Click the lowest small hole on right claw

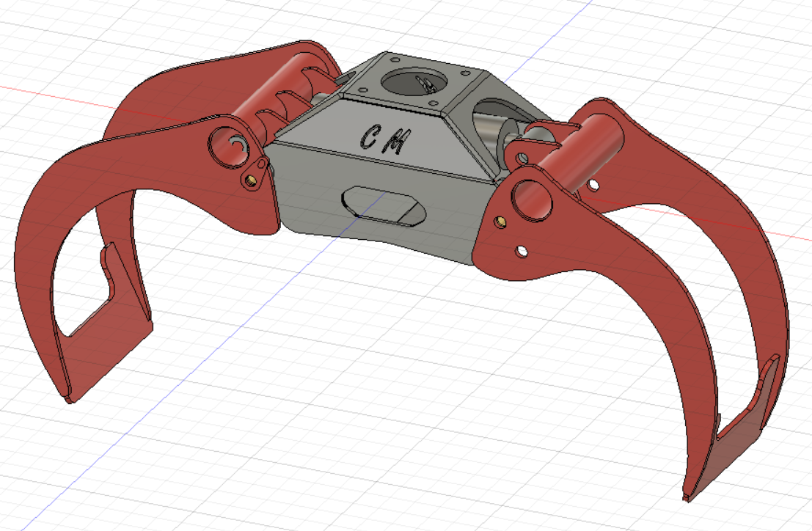(x=522, y=252)
